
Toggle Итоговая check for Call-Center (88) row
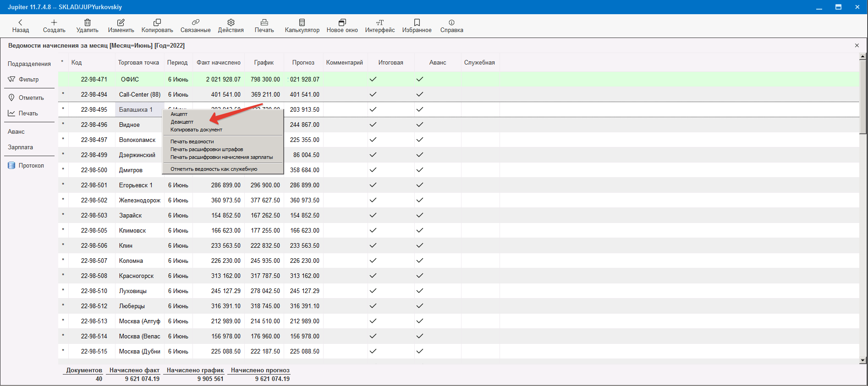point(373,94)
